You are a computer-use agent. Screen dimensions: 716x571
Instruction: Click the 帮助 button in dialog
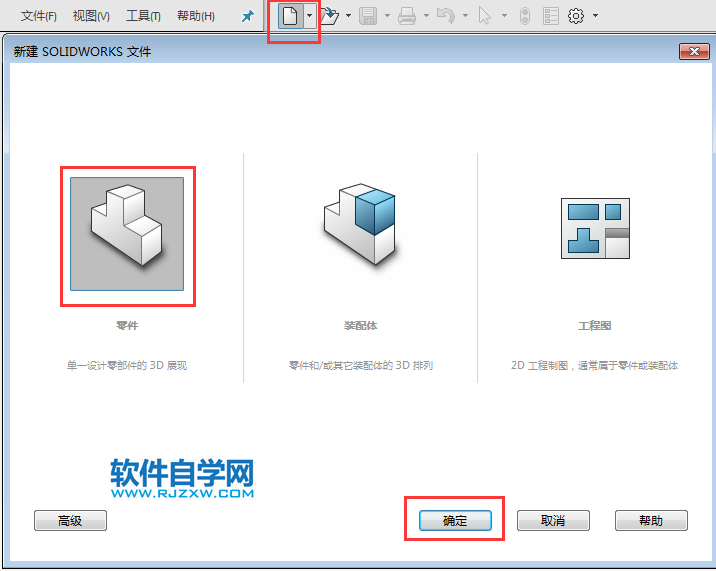click(x=651, y=521)
